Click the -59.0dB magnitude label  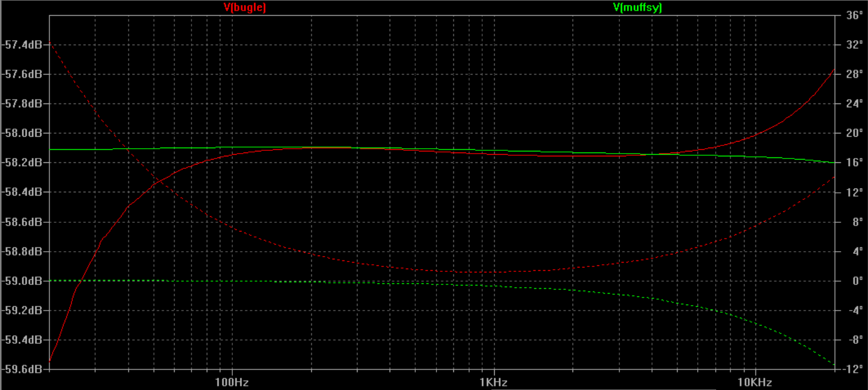[22, 281]
